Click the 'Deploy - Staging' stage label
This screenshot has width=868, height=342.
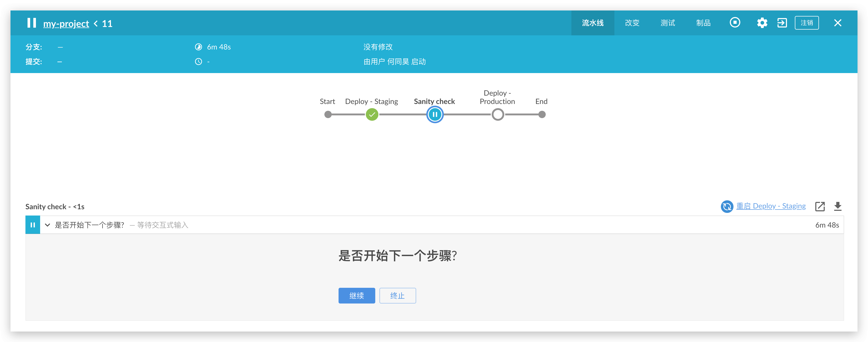(371, 101)
